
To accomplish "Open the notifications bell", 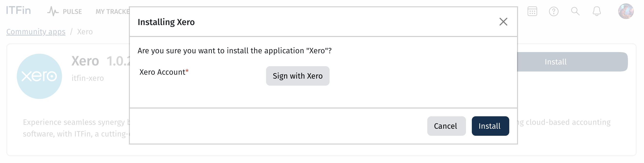I will 597,11.
